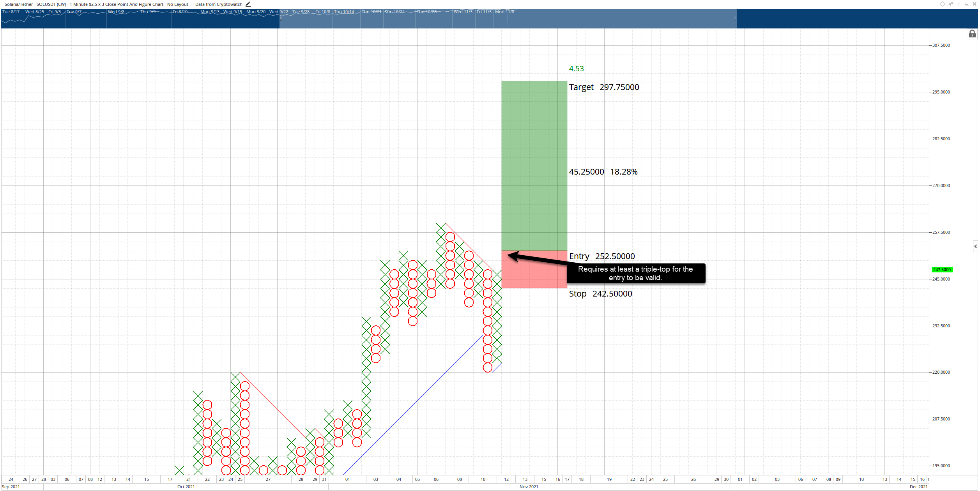Screen dimensions: 980x491
Task: Expand the collapsed right side panel arrow
Action: 976,246
